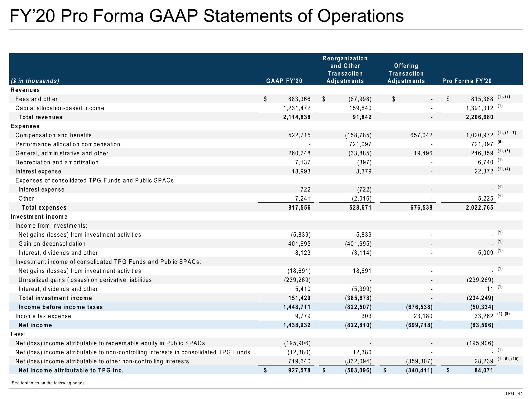Click 'Reorganization and Other Transaction Adjustments' header
This screenshot has width=532, height=399.
[x=345, y=69]
